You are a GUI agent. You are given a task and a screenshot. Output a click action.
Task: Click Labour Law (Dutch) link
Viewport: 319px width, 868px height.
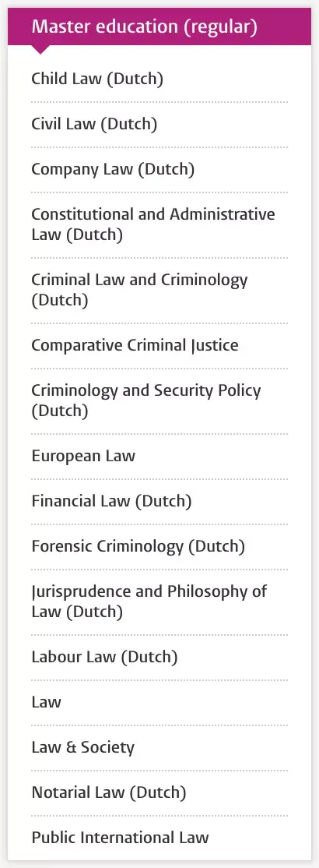[104, 657]
